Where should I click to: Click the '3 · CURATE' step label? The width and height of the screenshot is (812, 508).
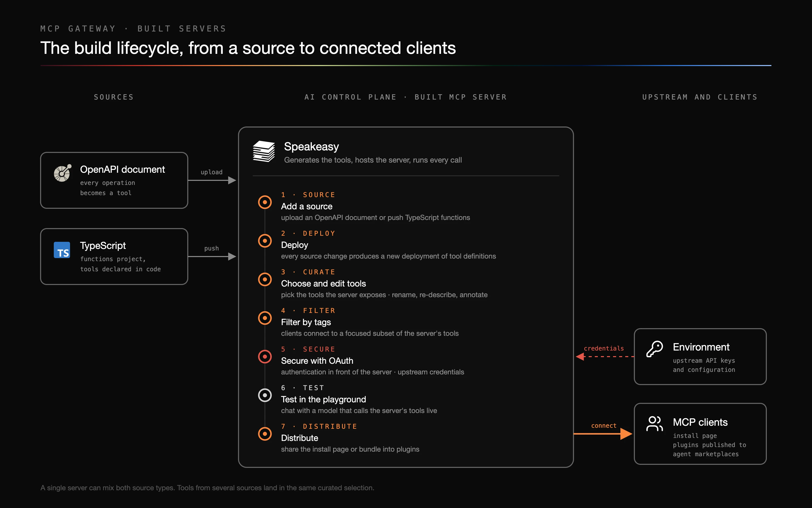click(x=308, y=272)
